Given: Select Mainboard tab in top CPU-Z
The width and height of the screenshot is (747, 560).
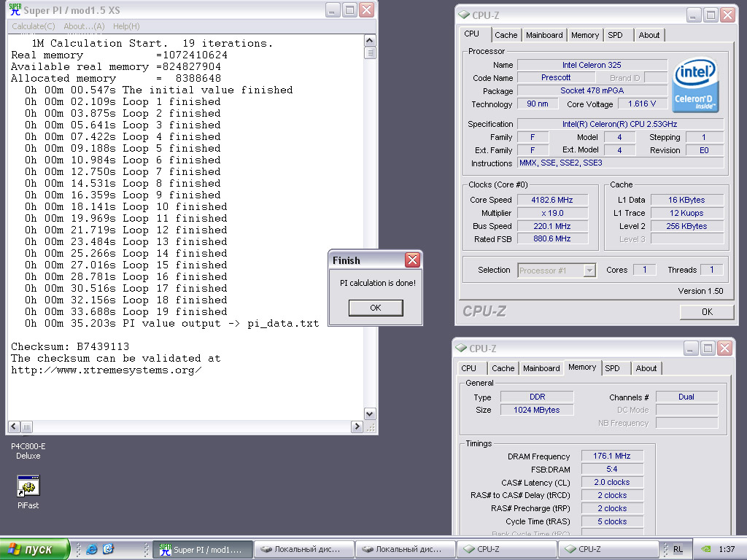Looking at the screenshot, I should pos(544,35).
